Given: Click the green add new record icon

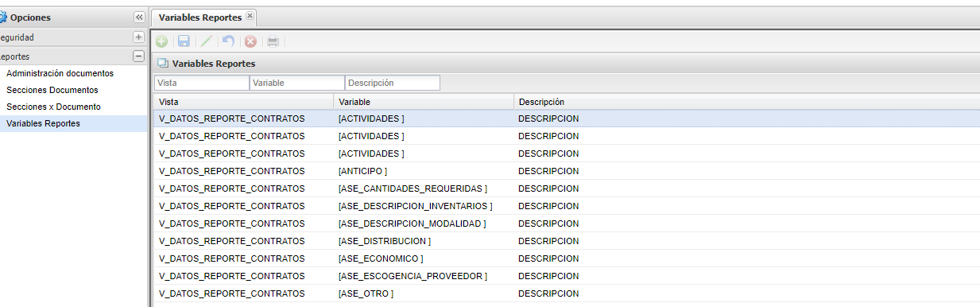Looking at the screenshot, I should click(x=161, y=41).
